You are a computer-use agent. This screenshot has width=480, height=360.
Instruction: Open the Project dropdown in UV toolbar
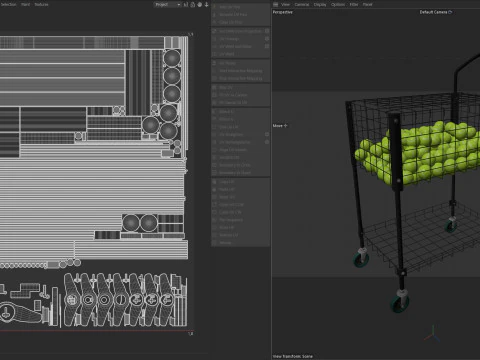pyautogui.click(x=167, y=4)
